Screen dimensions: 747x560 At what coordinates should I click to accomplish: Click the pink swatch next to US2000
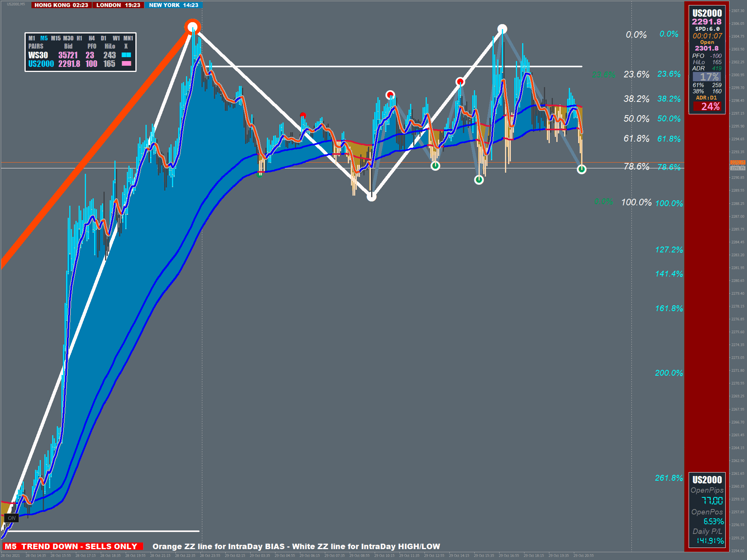126,63
